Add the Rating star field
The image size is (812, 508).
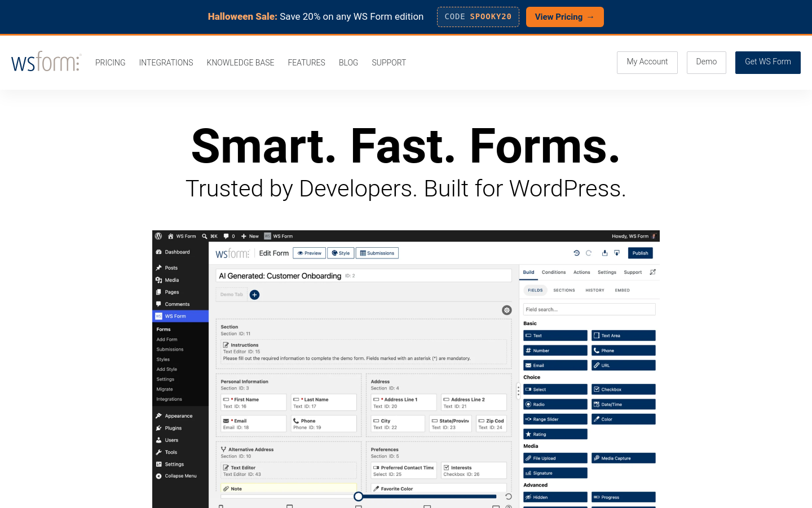555,434
